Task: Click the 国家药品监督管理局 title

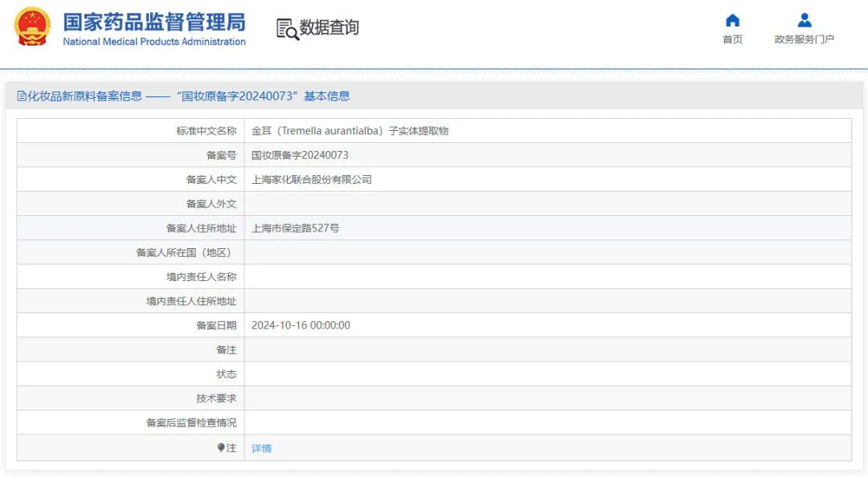Action: coord(154,22)
